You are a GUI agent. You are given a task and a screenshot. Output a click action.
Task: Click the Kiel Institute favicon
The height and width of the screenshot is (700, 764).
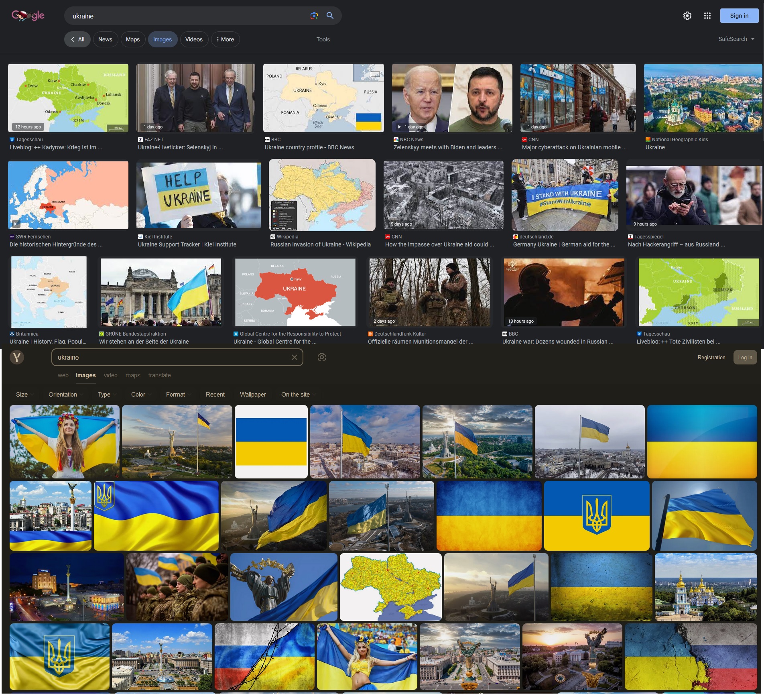coord(140,237)
